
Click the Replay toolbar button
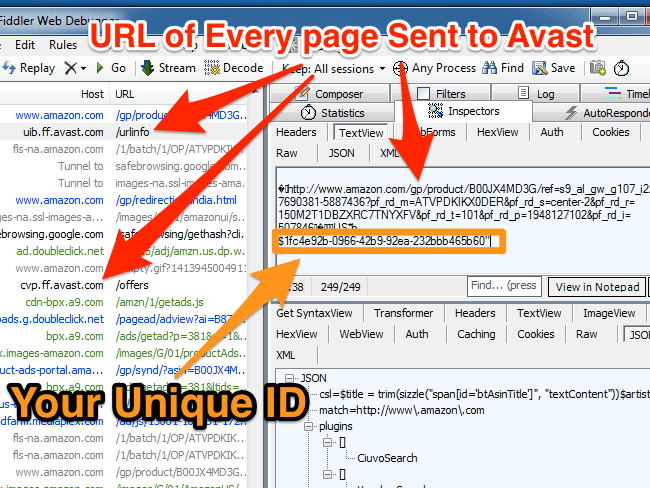pos(29,68)
